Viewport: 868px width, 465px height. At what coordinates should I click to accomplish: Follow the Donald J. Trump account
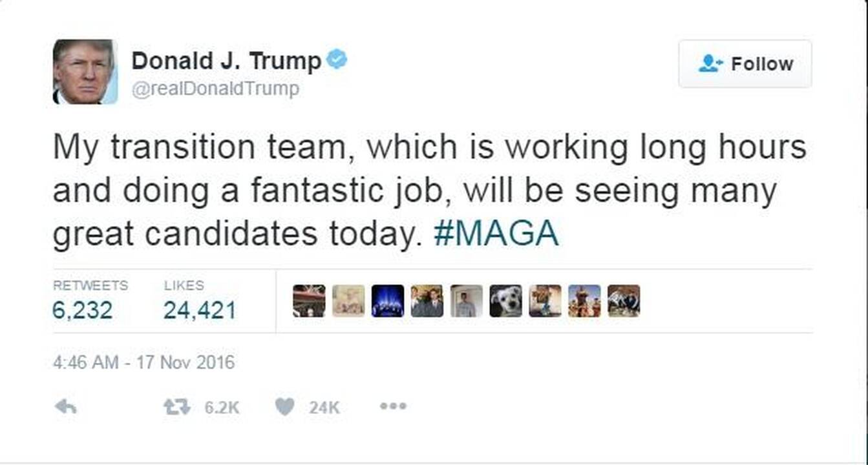coord(745,63)
